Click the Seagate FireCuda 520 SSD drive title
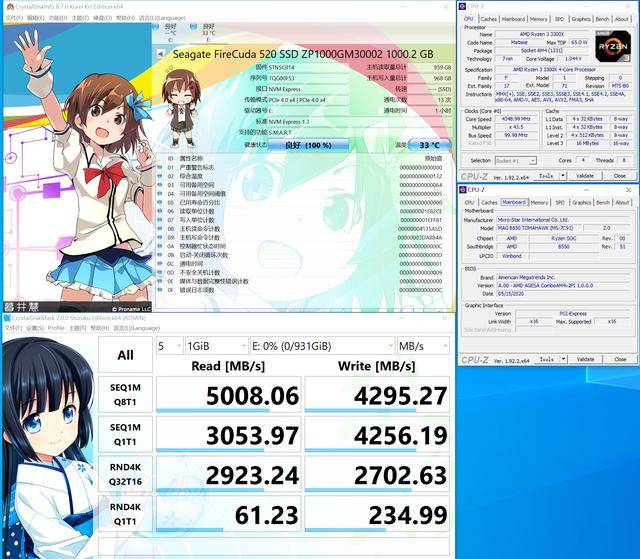This screenshot has height=559, width=640. click(303, 54)
